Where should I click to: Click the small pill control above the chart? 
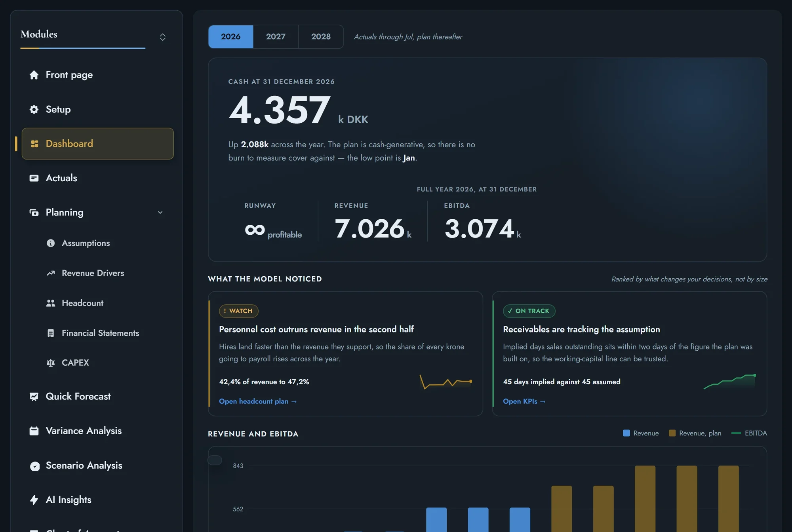pos(215,460)
